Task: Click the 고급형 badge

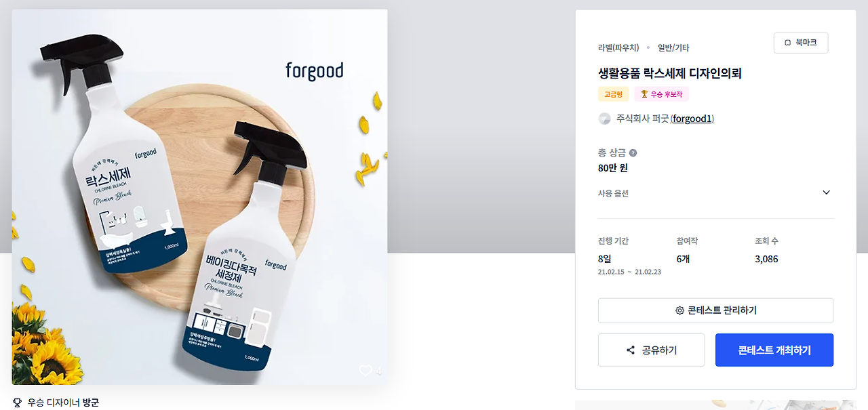Action: 614,94
